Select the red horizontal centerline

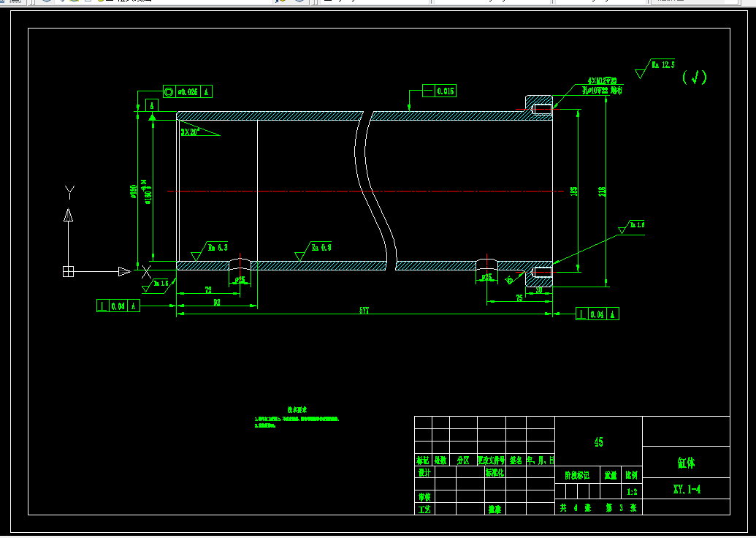coord(365,191)
